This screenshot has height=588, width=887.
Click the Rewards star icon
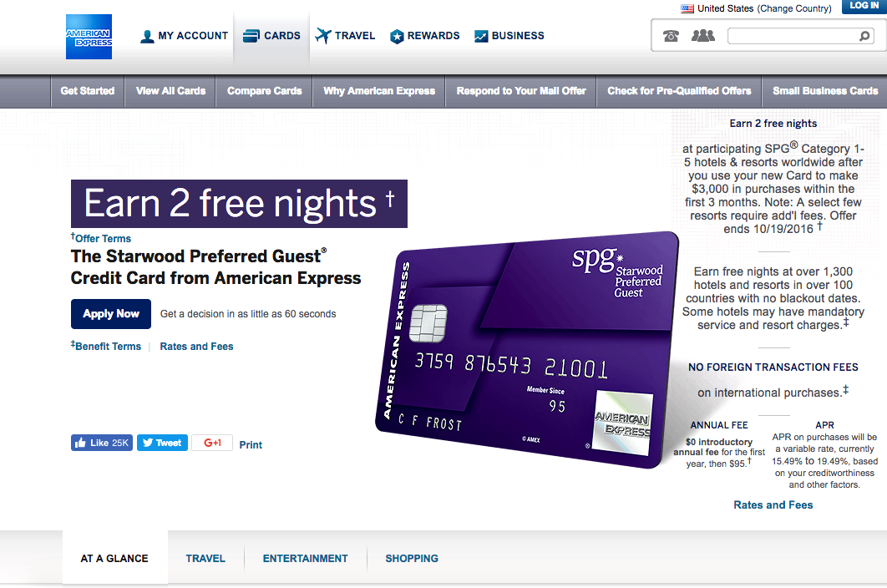(x=397, y=36)
